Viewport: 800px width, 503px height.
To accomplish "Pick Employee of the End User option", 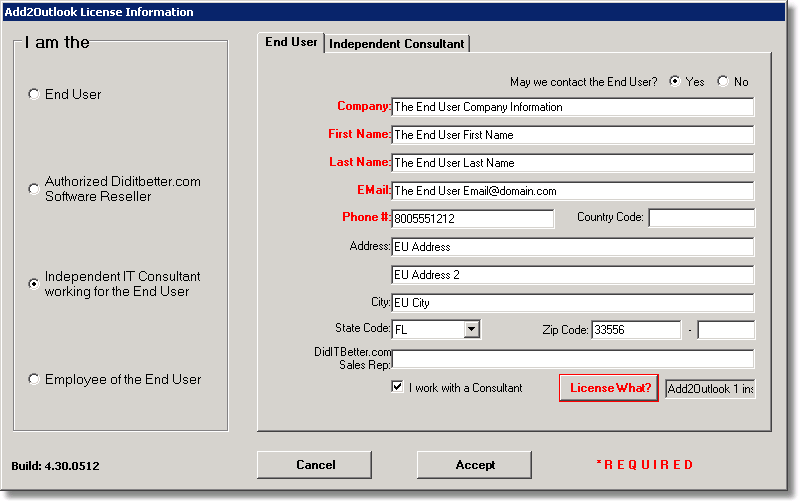I will tap(34, 379).
